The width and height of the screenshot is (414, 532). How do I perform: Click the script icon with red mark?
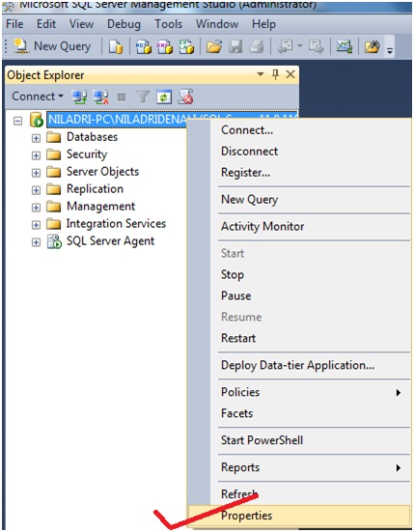click(186, 97)
